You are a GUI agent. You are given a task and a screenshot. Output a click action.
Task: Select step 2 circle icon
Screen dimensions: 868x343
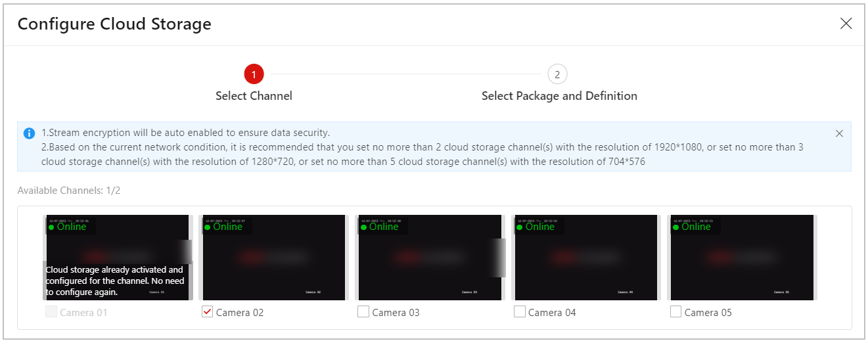[x=557, y=74]
